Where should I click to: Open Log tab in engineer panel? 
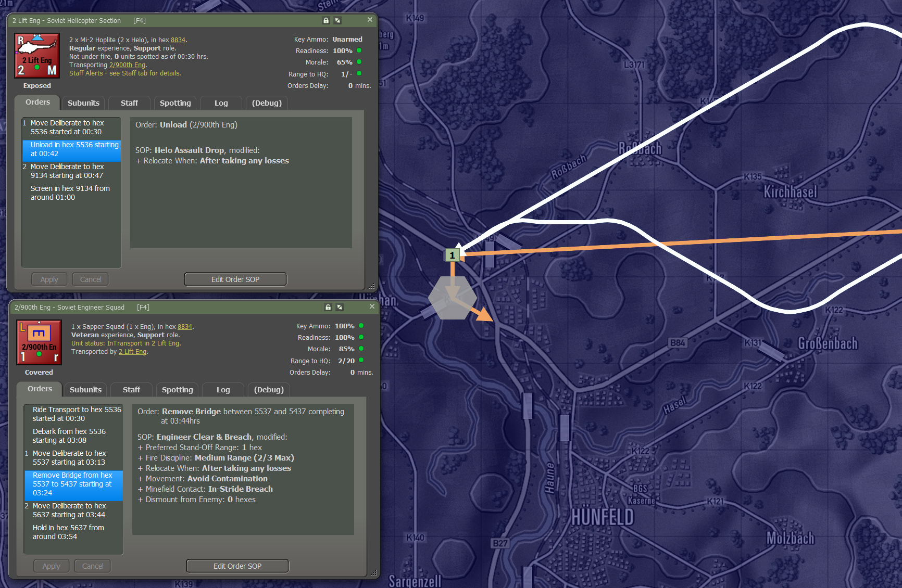223,390
